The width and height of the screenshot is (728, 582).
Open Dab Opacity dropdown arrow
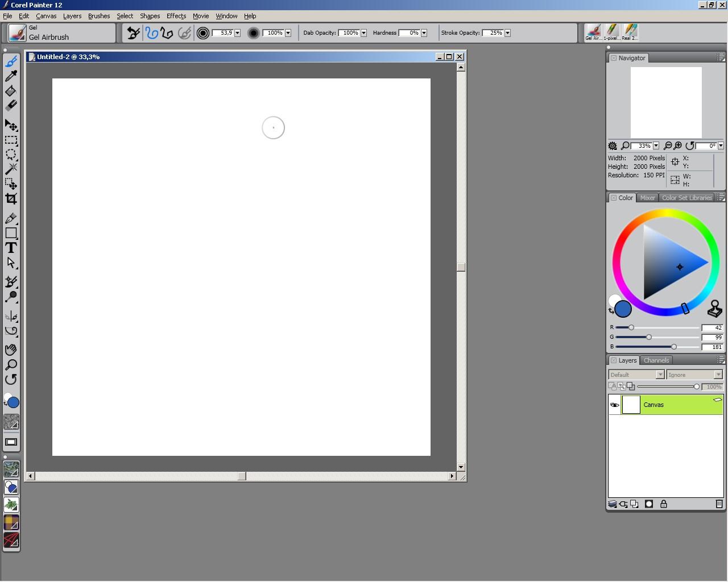[364, 33]
